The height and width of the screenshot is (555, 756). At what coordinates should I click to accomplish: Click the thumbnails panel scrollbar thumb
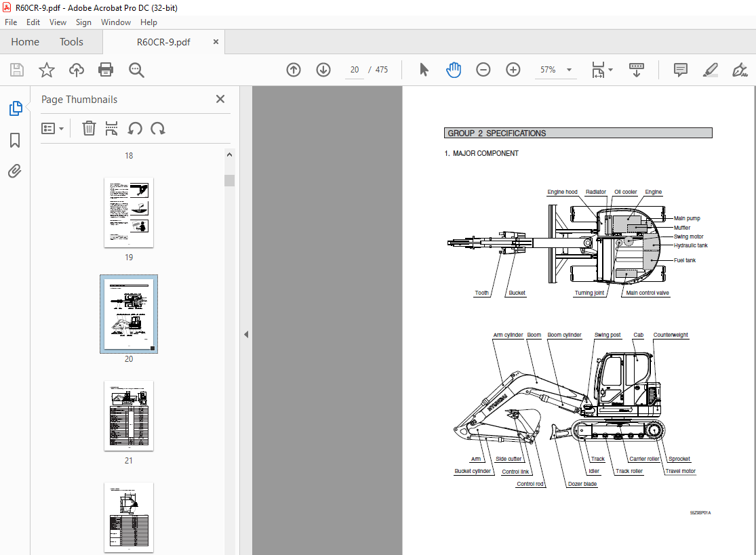(x=229, y=181)
